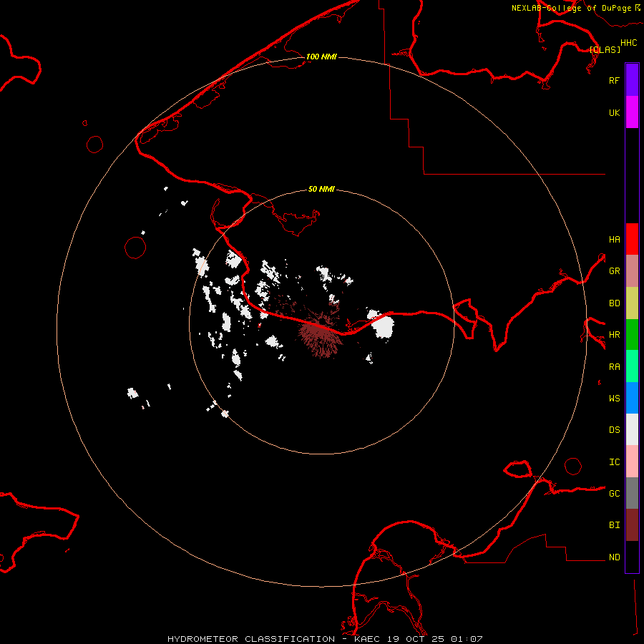Click the RF purple legend swatch
The image size is (644, 644).
pyautogui.click(x=632, y=80)
